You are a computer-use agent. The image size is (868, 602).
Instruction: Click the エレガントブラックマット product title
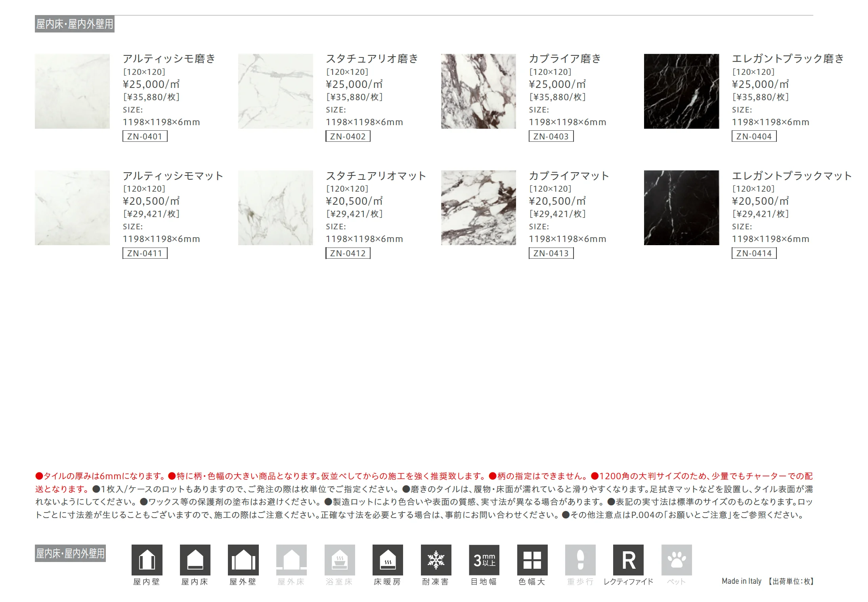(x=792, y=175)
